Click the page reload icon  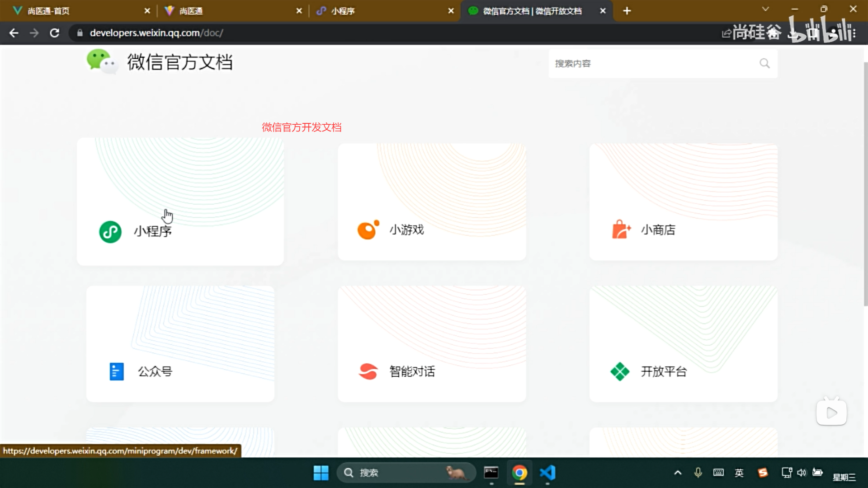click(55, 33)
